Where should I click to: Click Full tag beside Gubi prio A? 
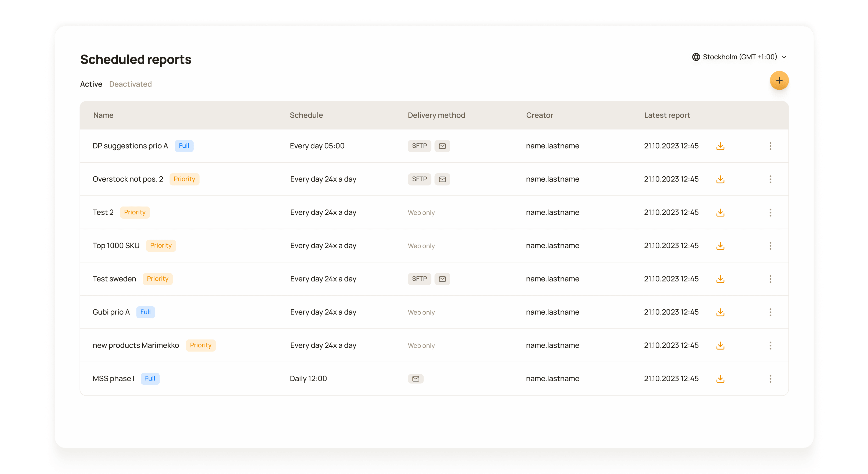[x=145, y=312]
